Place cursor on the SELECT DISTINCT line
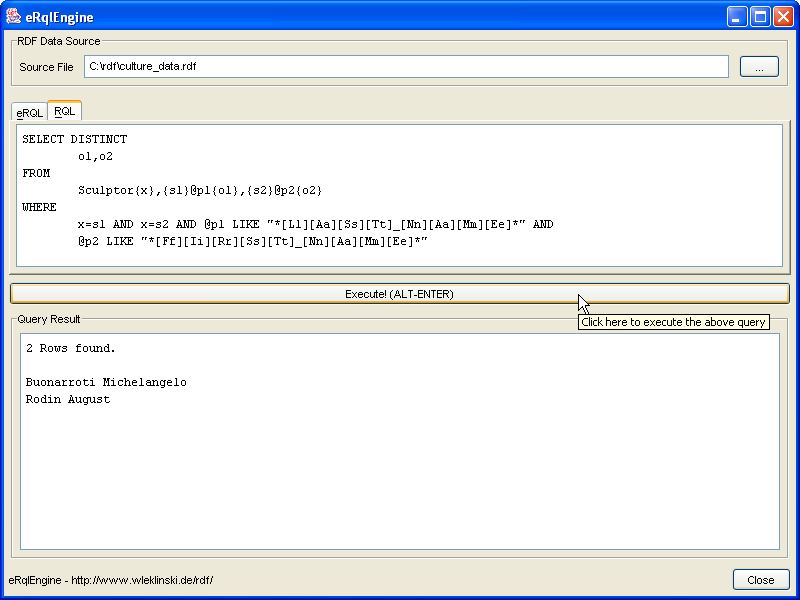Screen dimensions: 800x600 point(75,140)
